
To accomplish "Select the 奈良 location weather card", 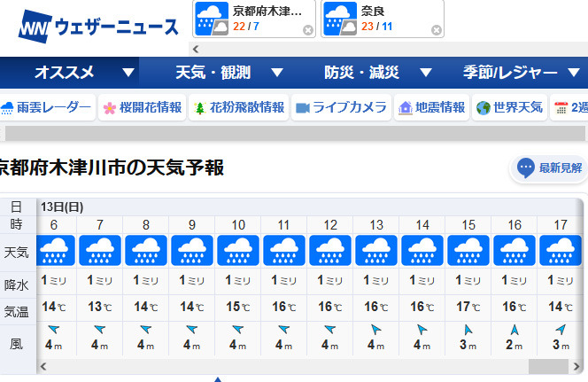I will click(x=383, y=19).
